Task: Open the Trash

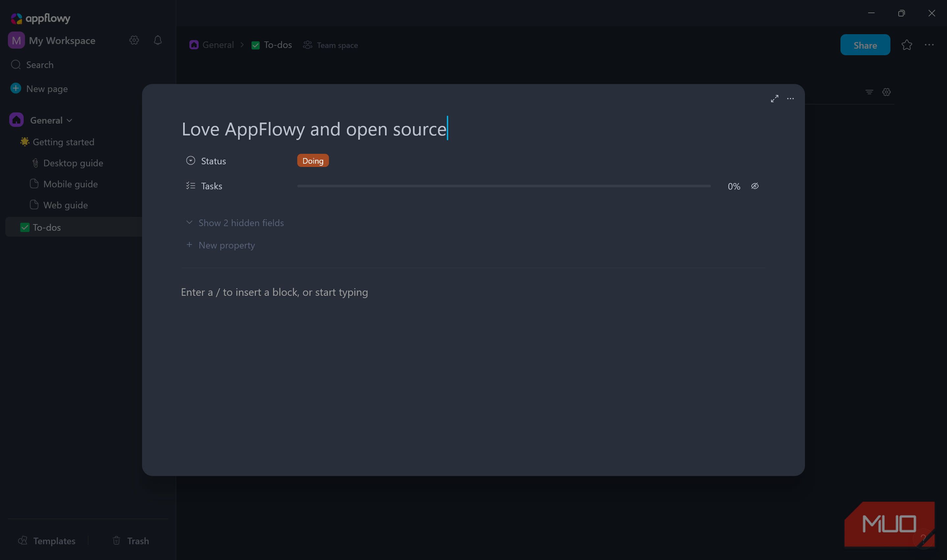Action: tap(131, 541)
